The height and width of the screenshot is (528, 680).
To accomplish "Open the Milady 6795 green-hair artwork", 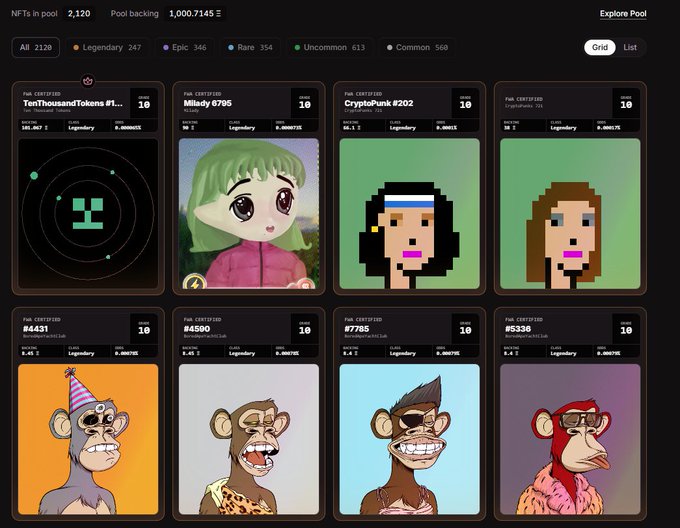I will (x=249, y=214).
